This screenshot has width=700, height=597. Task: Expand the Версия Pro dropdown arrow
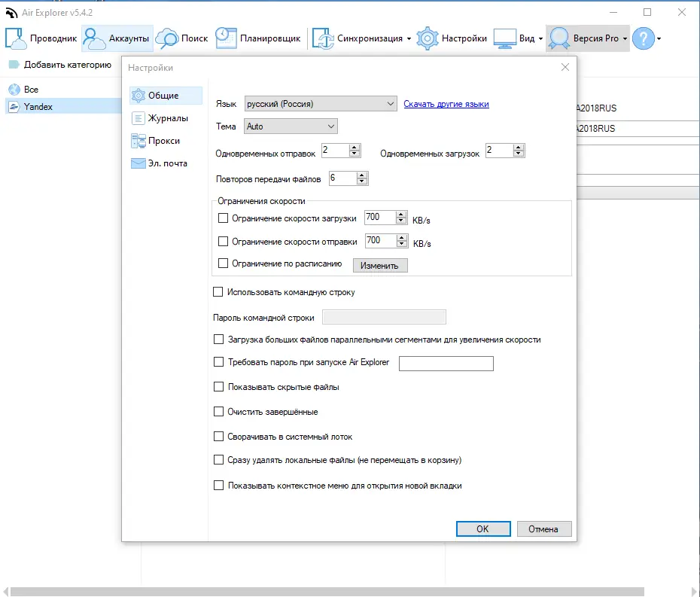coord(625,39)
